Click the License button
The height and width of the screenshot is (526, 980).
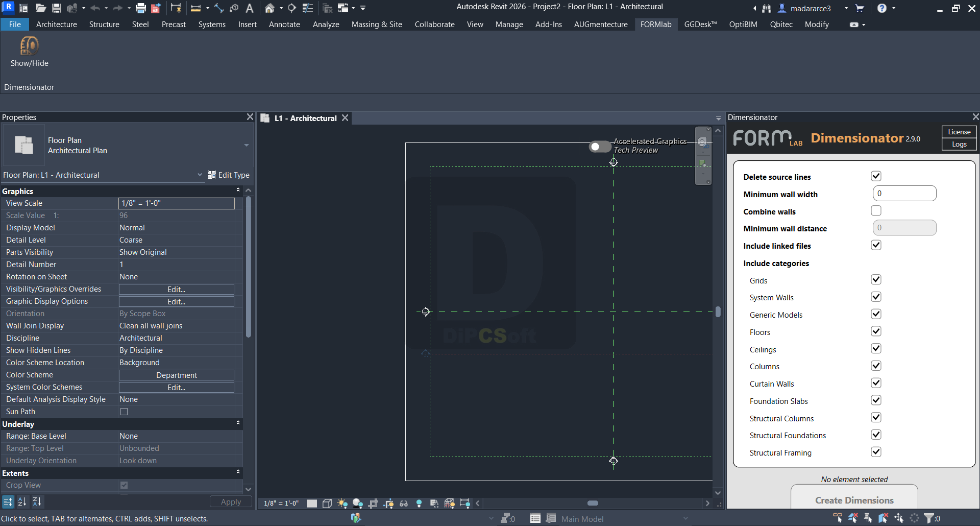click(959, 132)
